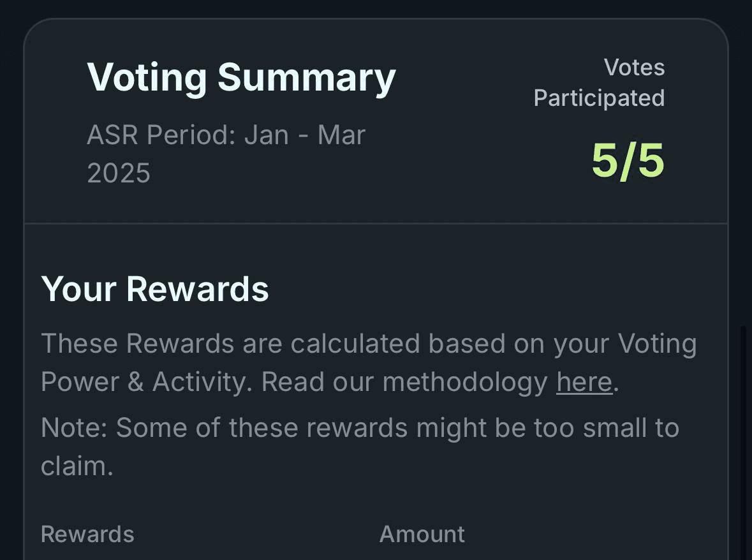Click the word "Votes" in the card header

[634, 68]
